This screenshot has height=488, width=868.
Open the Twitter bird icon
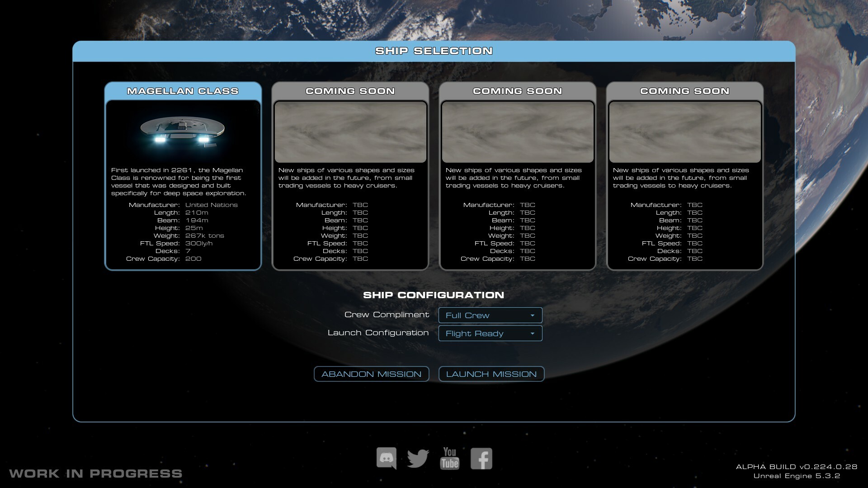418,458
